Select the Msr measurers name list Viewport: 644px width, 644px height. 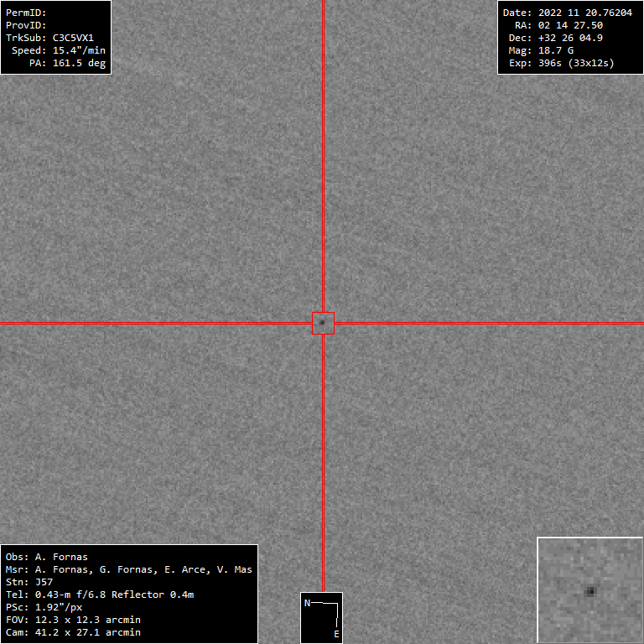click(x=128, y=569)
